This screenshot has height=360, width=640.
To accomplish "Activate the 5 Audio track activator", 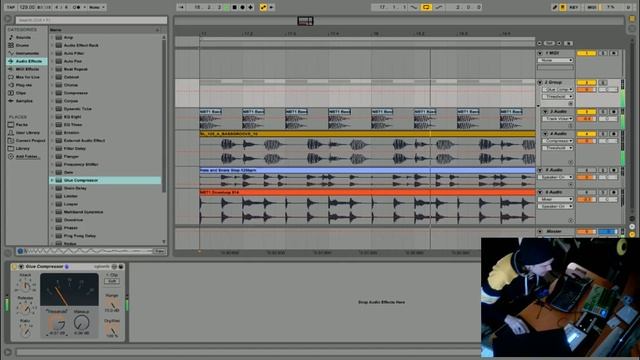I will coord(586,170).
